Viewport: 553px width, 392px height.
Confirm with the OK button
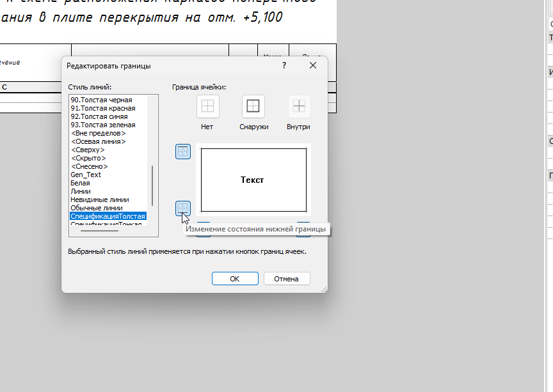(x=235, y=278)
